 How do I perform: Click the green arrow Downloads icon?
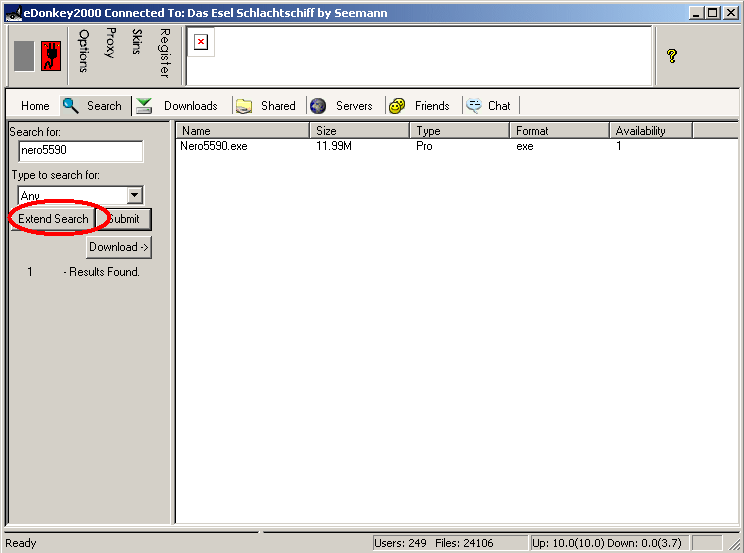pos(144,105)
